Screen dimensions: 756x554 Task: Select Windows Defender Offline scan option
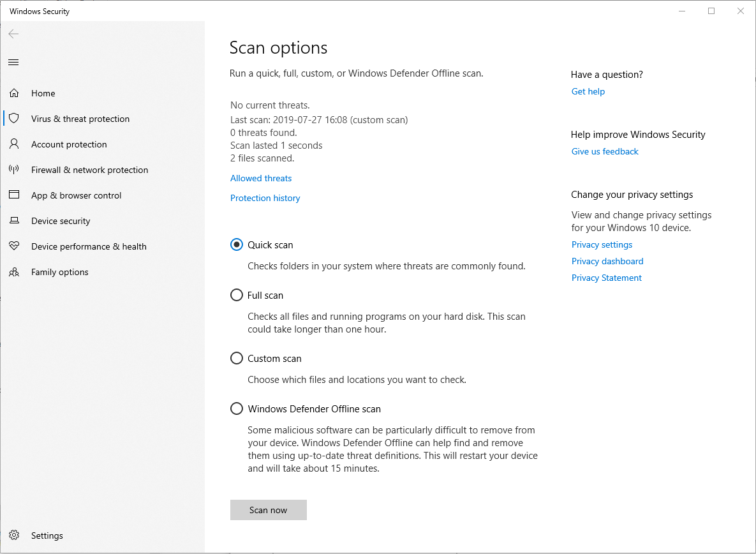(236, 409)
